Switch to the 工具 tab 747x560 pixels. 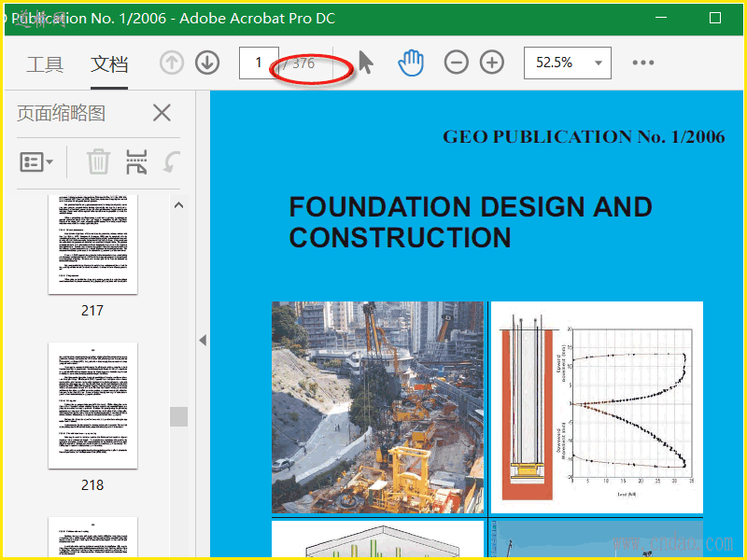point(45,64)
